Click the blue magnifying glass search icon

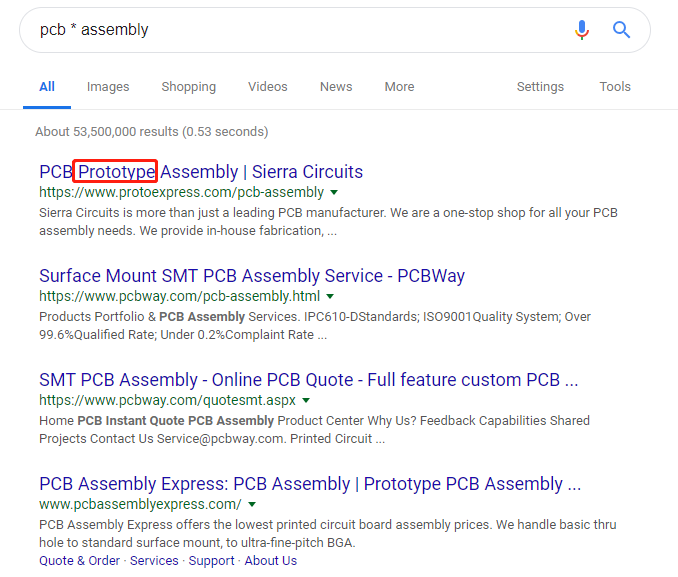click(622, 30)
